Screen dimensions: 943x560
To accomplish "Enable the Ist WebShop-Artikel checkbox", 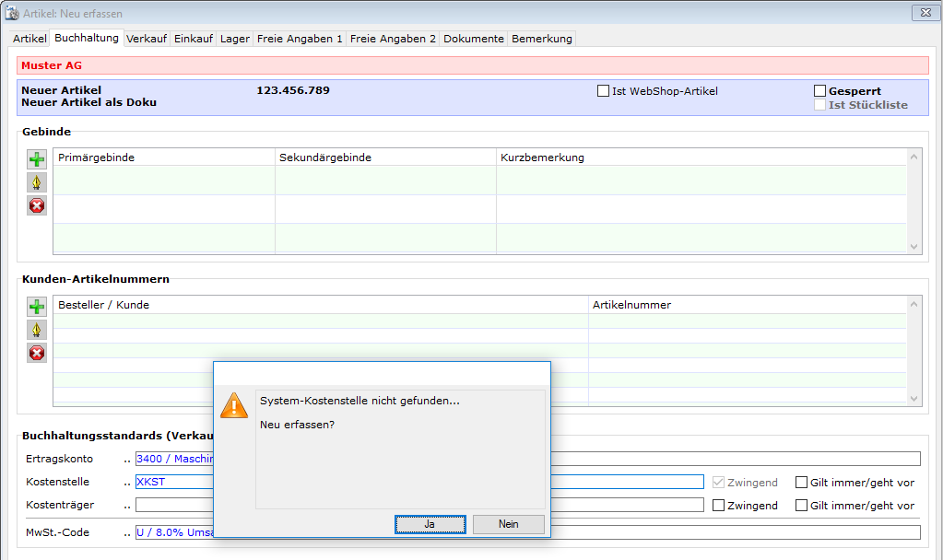I will click(604, 91).
